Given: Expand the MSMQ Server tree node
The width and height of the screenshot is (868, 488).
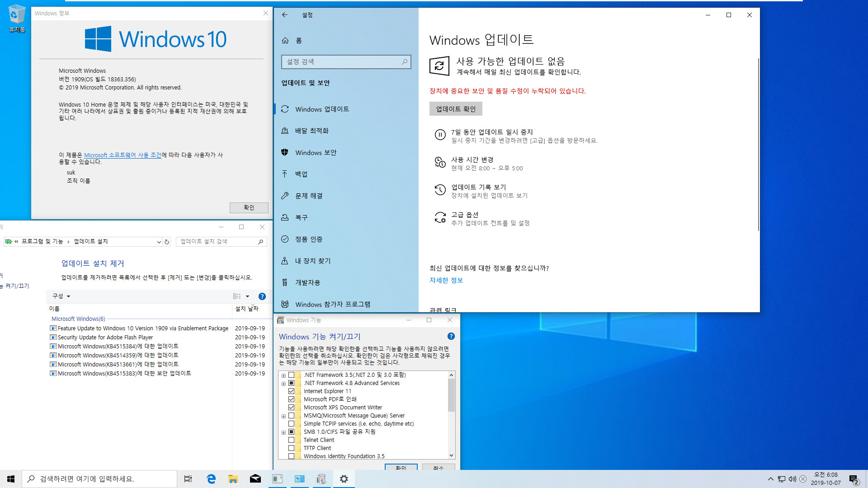Looking at the screenshot, I should (x=283, y=416).
